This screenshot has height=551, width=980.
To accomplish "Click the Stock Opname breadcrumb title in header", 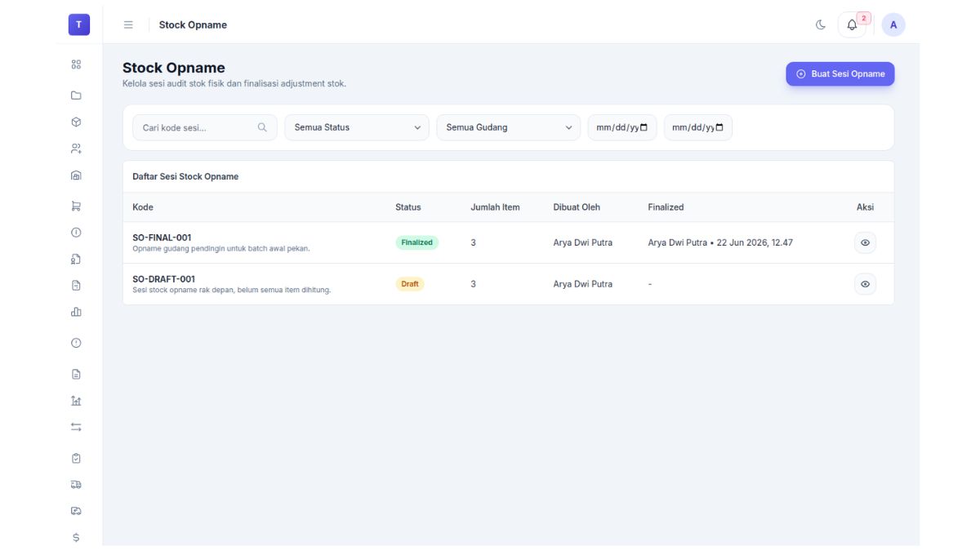I will coord(193,24).
